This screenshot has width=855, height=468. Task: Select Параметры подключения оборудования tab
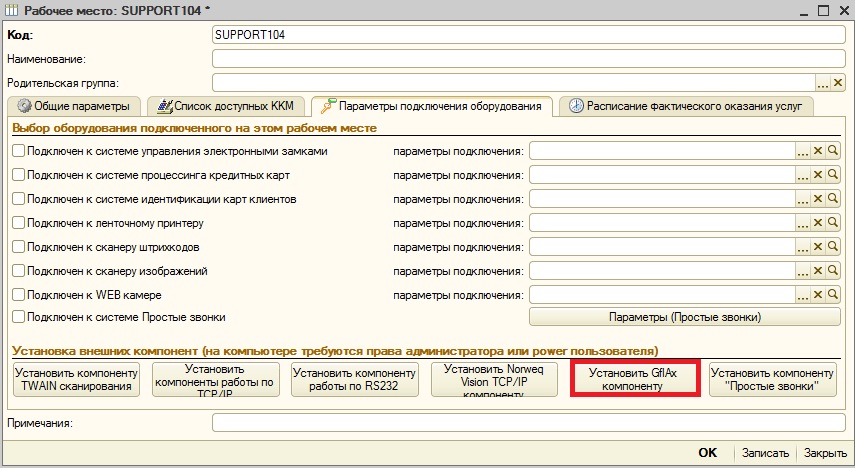(x=431, y=106)
